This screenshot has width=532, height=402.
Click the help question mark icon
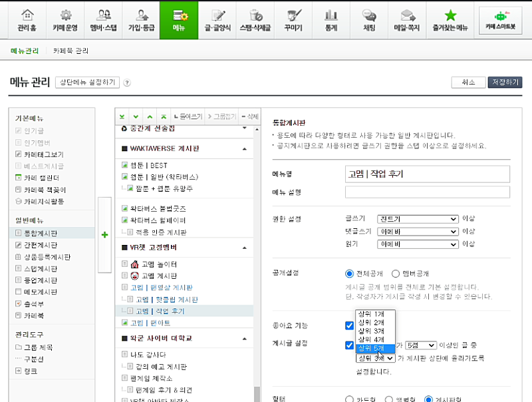pyautogui.click(x=127, y=83)
